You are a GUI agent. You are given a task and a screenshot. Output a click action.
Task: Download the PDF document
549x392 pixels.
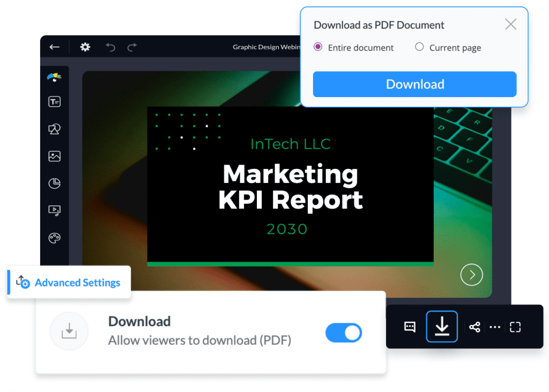pyautogui.click(x=414, y=84)
